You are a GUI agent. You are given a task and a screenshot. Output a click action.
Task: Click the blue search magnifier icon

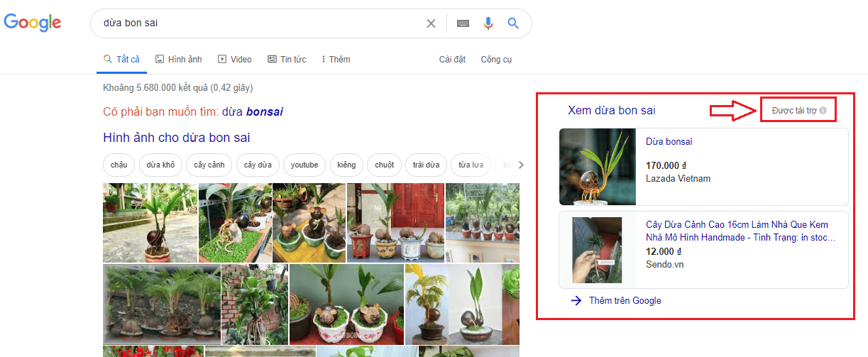coord(513,23)
